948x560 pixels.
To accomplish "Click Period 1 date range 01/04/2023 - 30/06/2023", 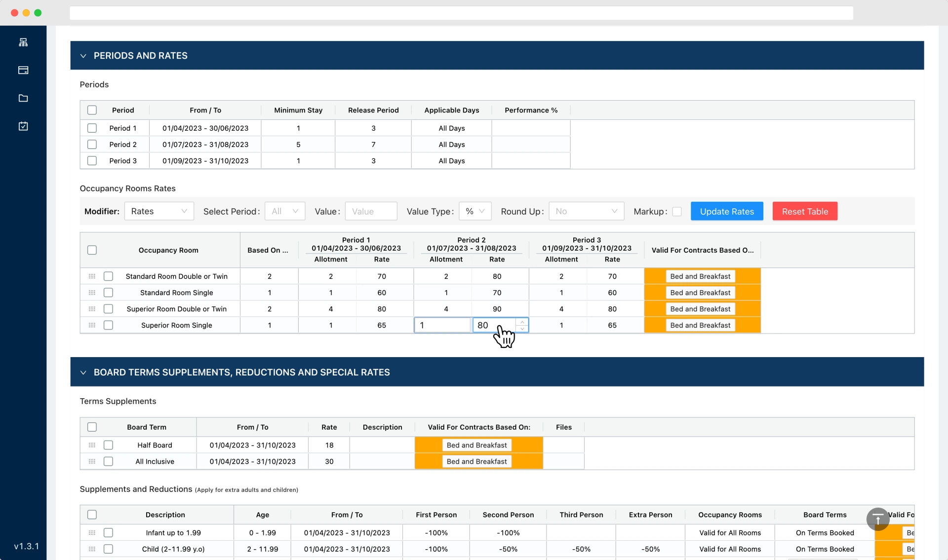I will tap(205, 128).
